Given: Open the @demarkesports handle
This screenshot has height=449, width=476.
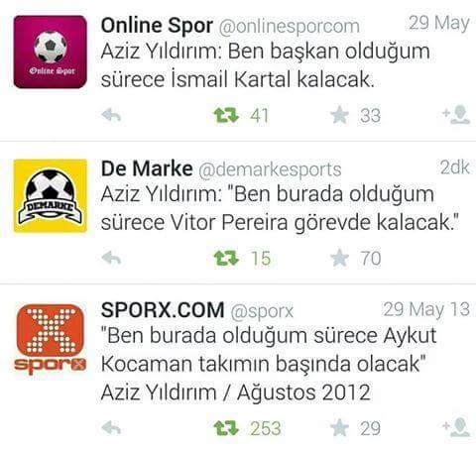Looking at the screenshot, I should (270, 169).
